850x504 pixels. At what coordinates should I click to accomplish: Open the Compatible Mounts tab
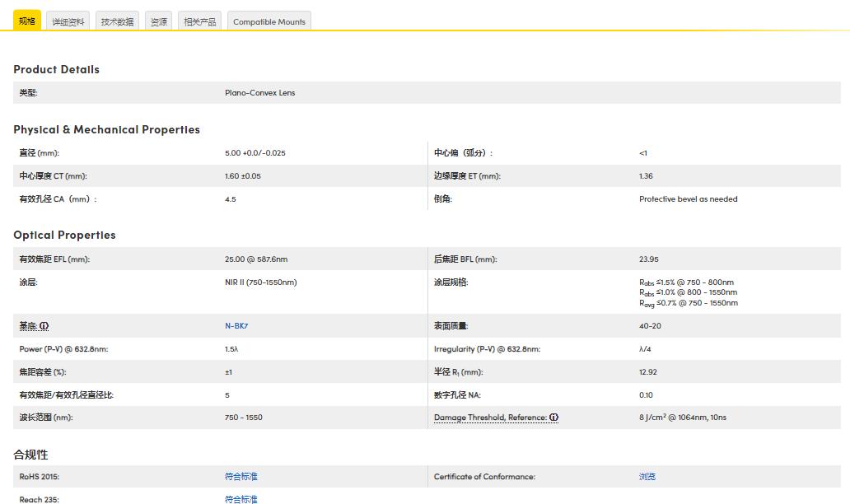[x=269, y=22]
